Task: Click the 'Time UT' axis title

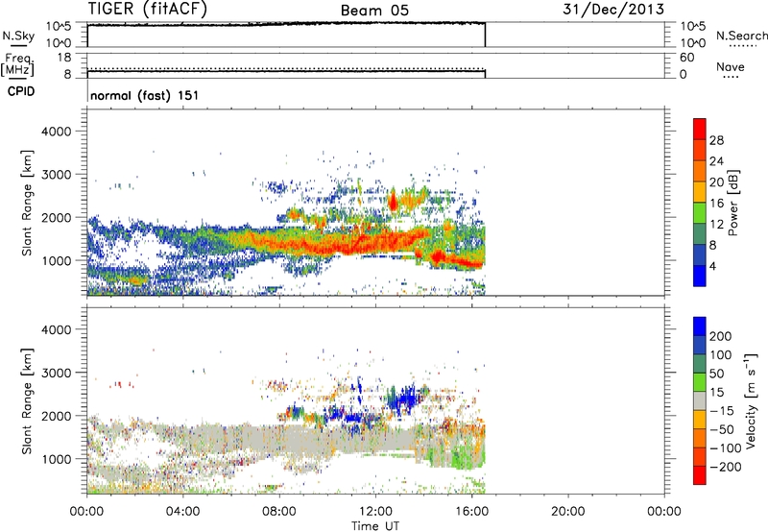Action: pyautogui.click(x=375, y=526)
